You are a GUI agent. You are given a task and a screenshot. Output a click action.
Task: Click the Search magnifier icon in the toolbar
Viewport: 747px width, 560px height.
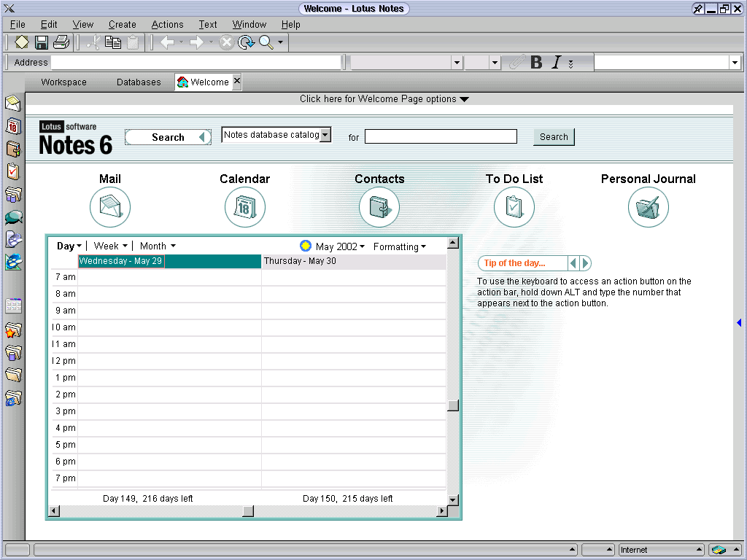pos(266,42)
